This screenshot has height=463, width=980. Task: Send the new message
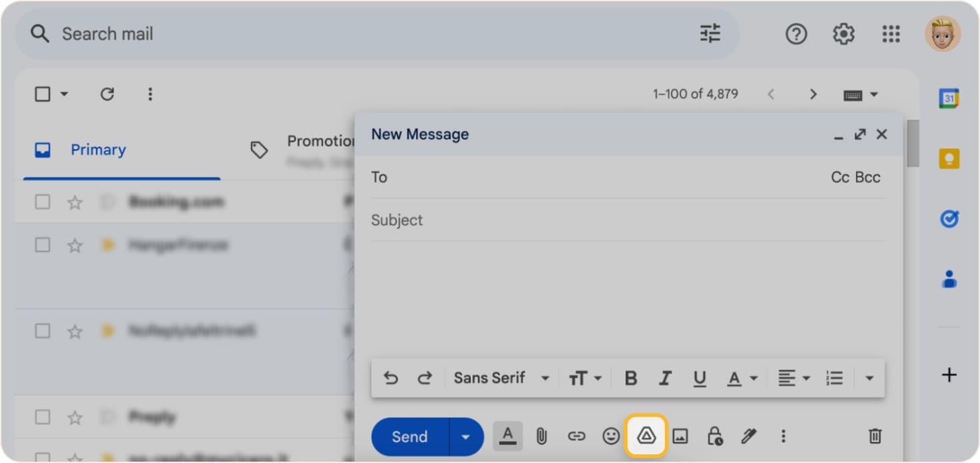pyautogui.click(x=409, y=436)
